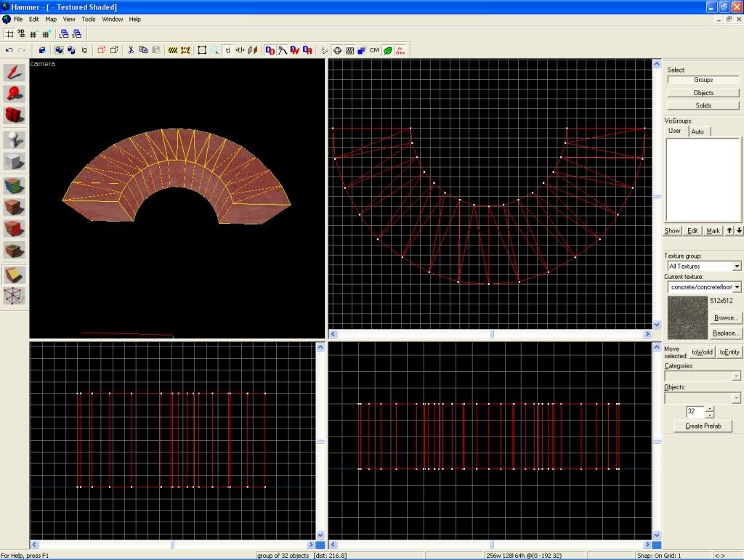Open the Current texture dropdown list
Image resolution: width=744 pixels, height=560 pixels.
point(737,288)
